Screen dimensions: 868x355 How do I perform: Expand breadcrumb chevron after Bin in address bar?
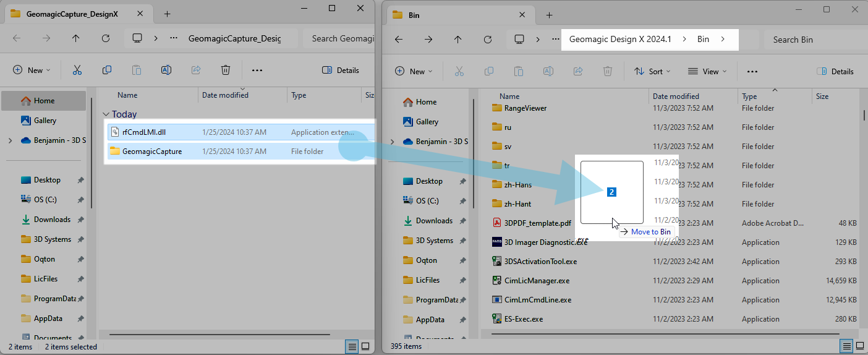(722, 39)
